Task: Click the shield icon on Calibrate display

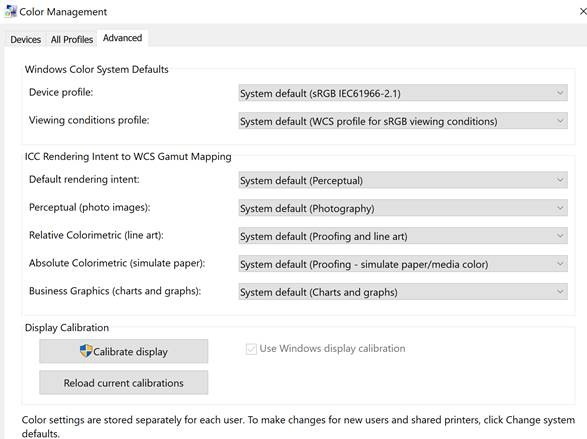Action: coord(86,351)
